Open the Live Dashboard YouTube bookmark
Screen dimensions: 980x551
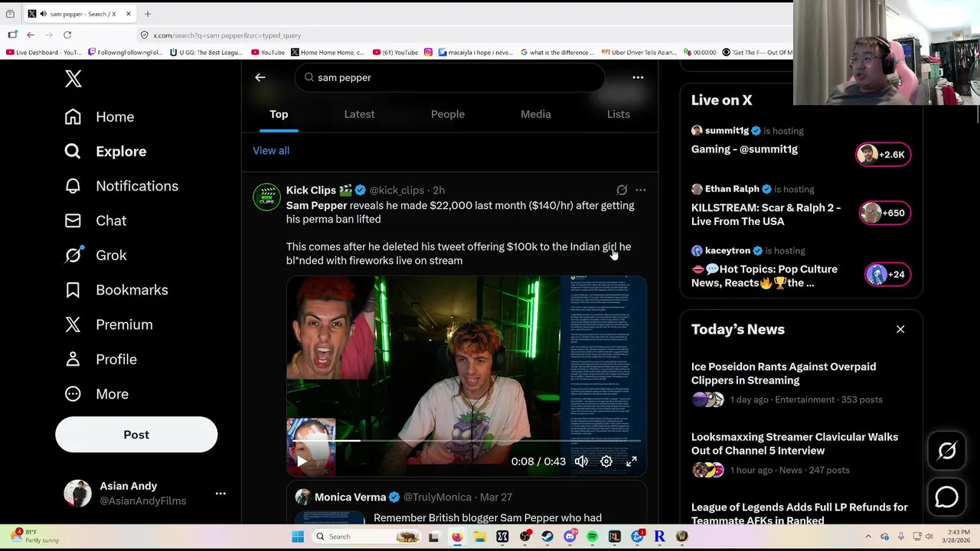point(43,52)
